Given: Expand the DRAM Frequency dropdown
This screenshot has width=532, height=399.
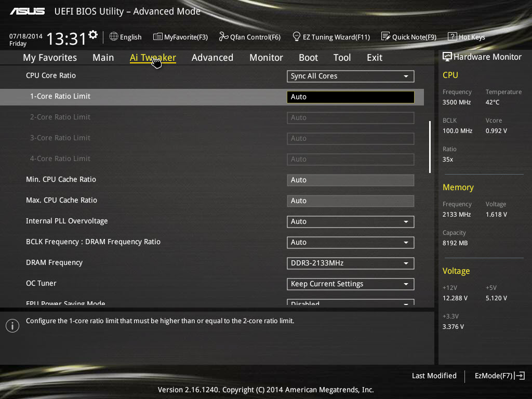Looking at the screenshot, I should 351,263.
